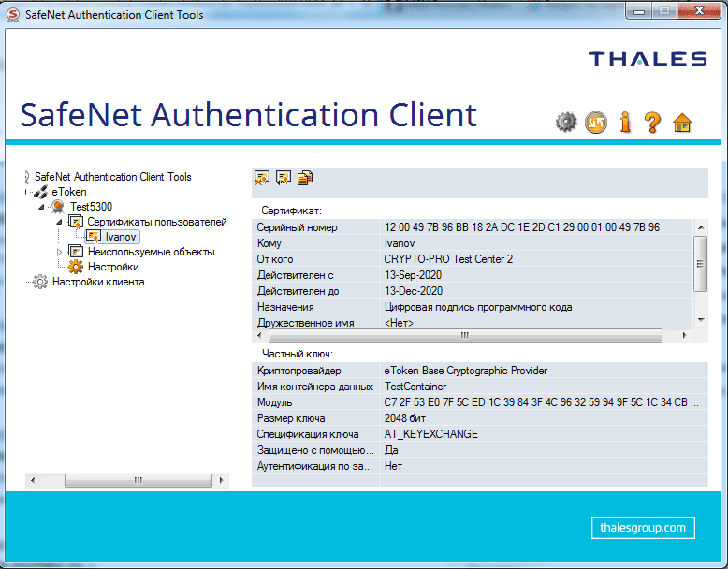The image size is (728, 569).
Task: Click tree panel right scroll arrow
Action: pos(222,480)
